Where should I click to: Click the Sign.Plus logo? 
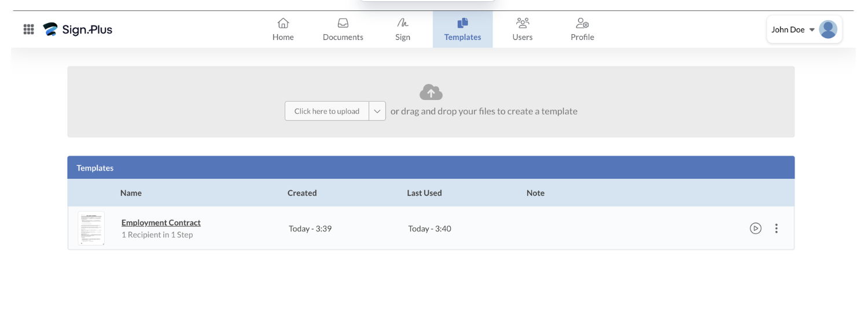click(x=78, y=30)
